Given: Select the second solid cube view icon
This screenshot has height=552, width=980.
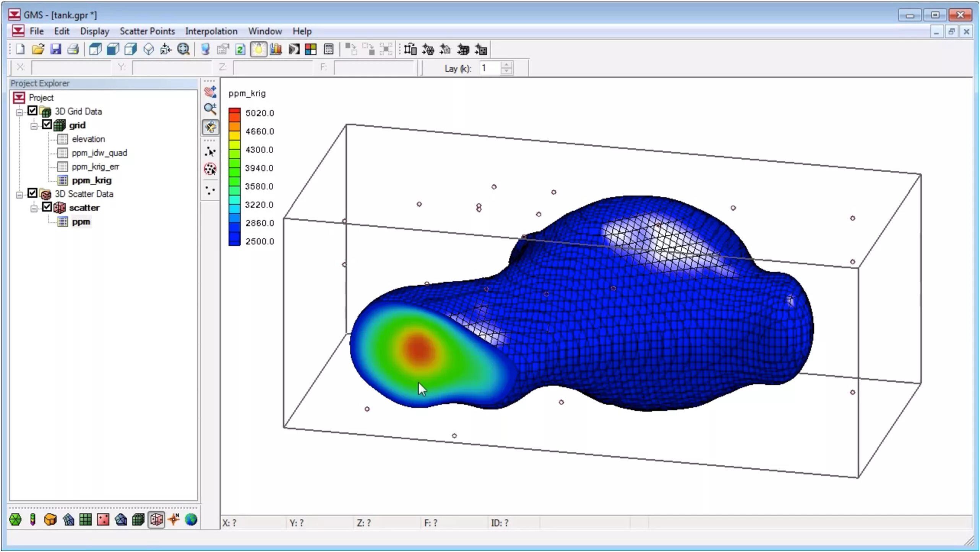Looking at the screenshot, I should pos(113,49).
